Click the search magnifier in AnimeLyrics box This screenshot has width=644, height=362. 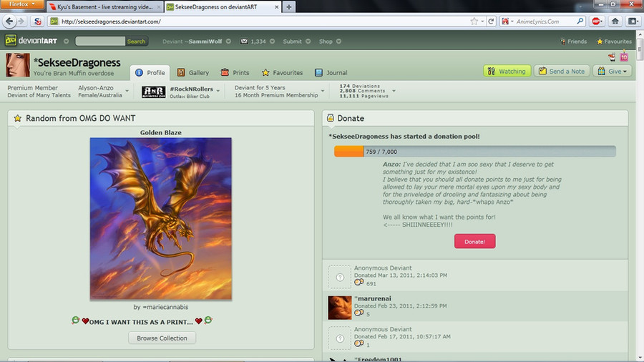[x=580, y=21]
